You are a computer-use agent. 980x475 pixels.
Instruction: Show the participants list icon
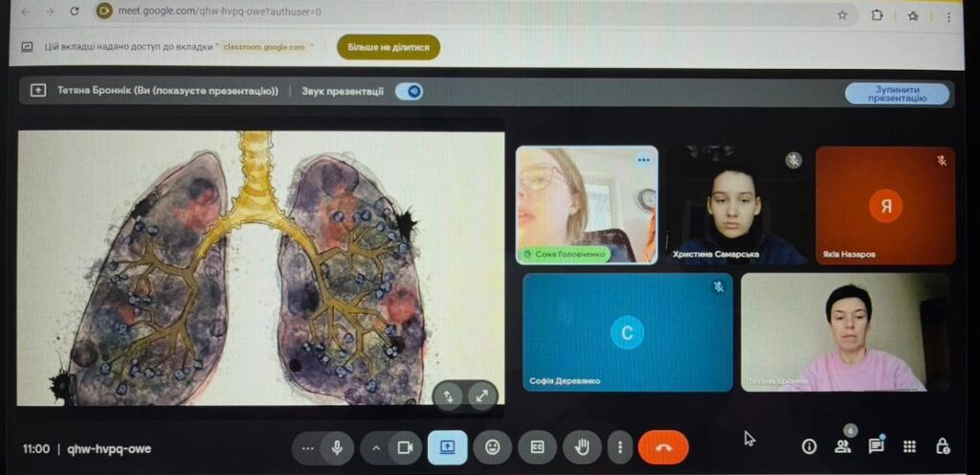[x=842, y=446]
